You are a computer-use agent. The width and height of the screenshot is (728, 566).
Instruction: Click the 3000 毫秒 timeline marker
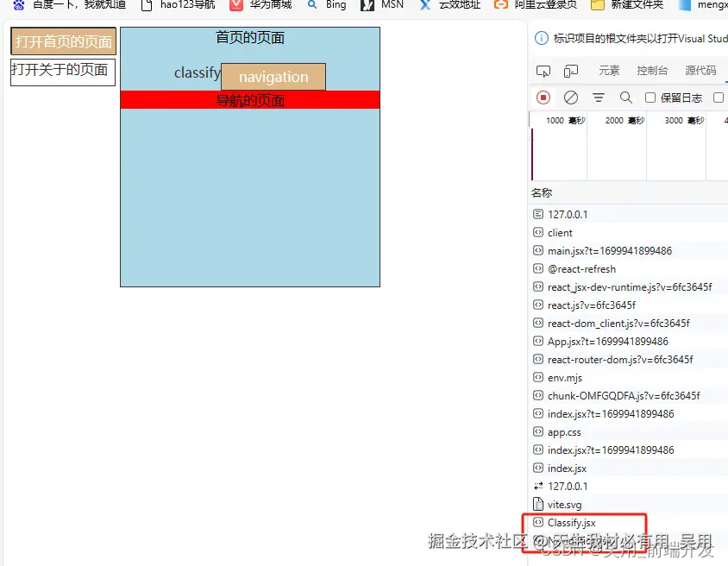coord(684,121)
